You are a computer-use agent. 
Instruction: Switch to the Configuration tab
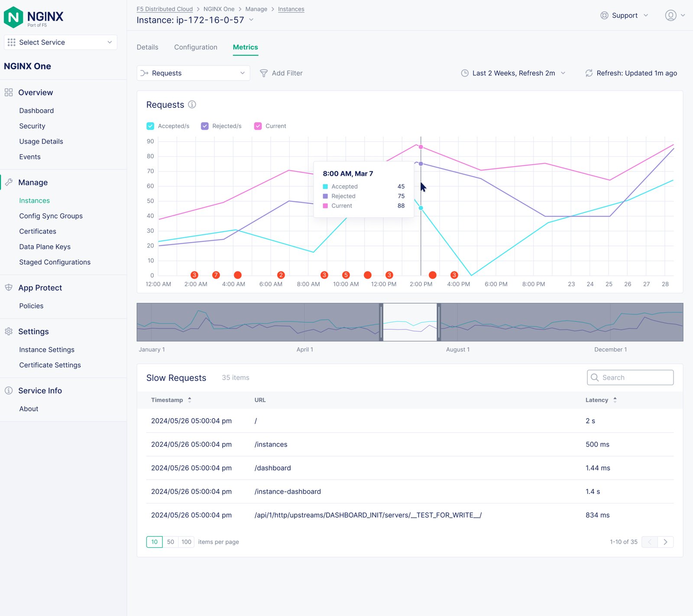point(195,47)
